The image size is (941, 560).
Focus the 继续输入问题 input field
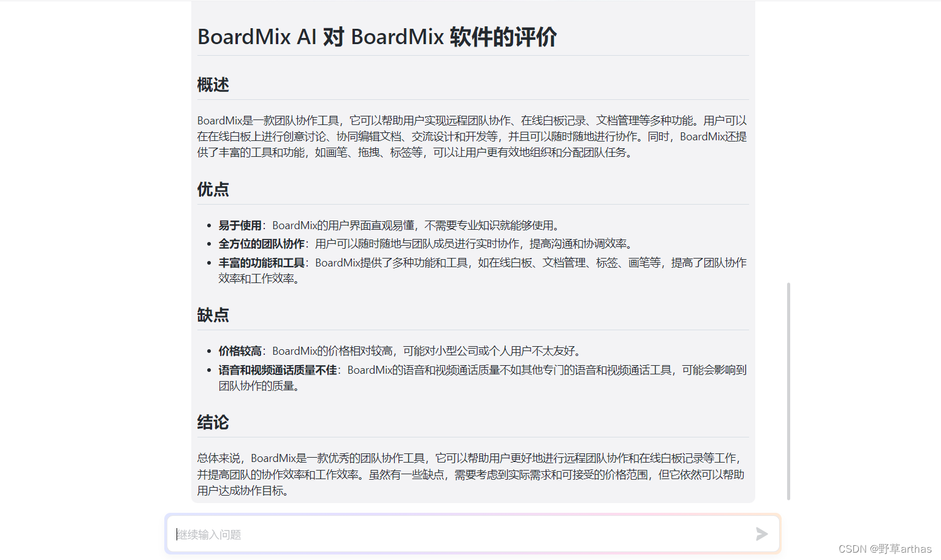point(473,534)
